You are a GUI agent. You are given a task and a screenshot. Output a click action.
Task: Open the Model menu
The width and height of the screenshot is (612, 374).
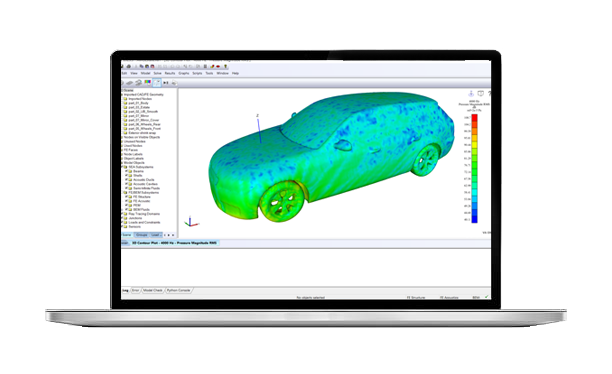146,73
